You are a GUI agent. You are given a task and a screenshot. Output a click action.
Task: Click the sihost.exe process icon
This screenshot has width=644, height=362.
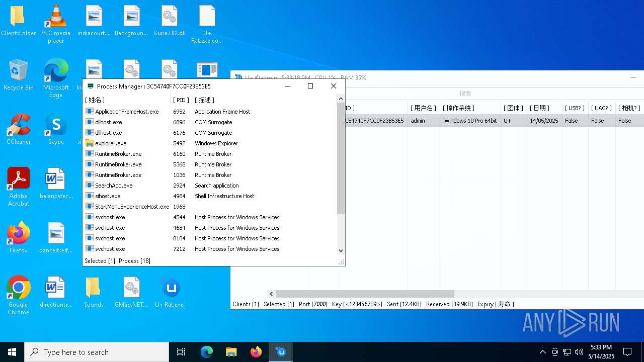[90, 196]
